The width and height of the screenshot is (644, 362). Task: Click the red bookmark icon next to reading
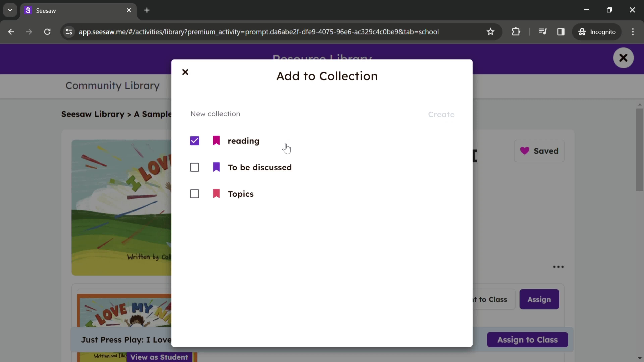[x=216, y=141]
